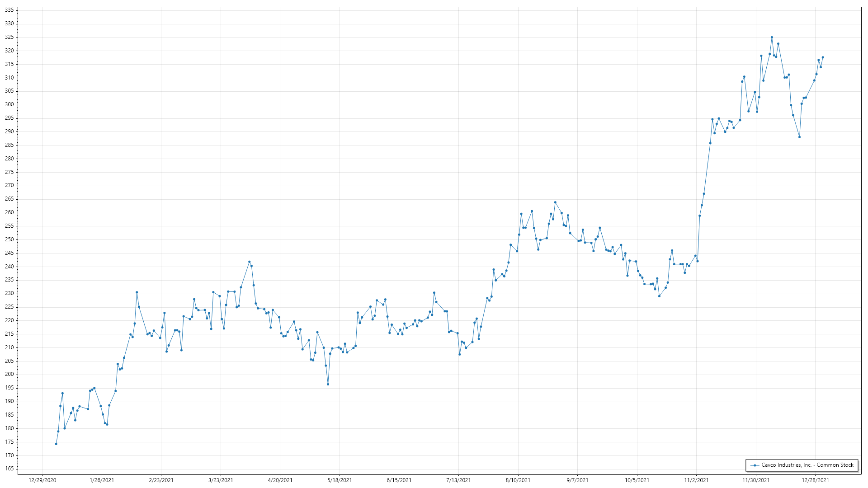Click the 12/29/2020 date axis label
The image size is (868, 488).
click(x=42, y=480)
